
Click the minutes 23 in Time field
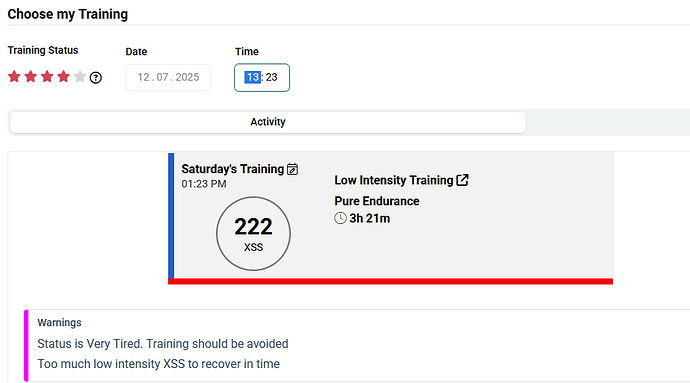pos(272,77)
